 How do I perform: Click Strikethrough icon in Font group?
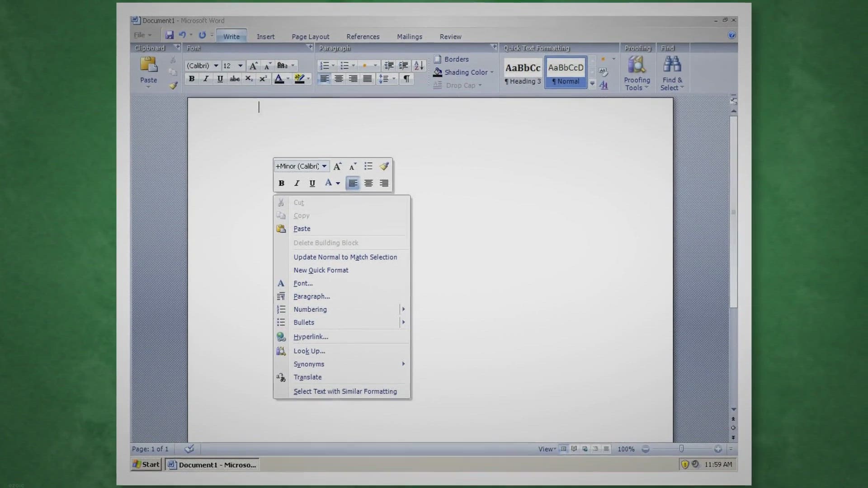tap(235, 79)
